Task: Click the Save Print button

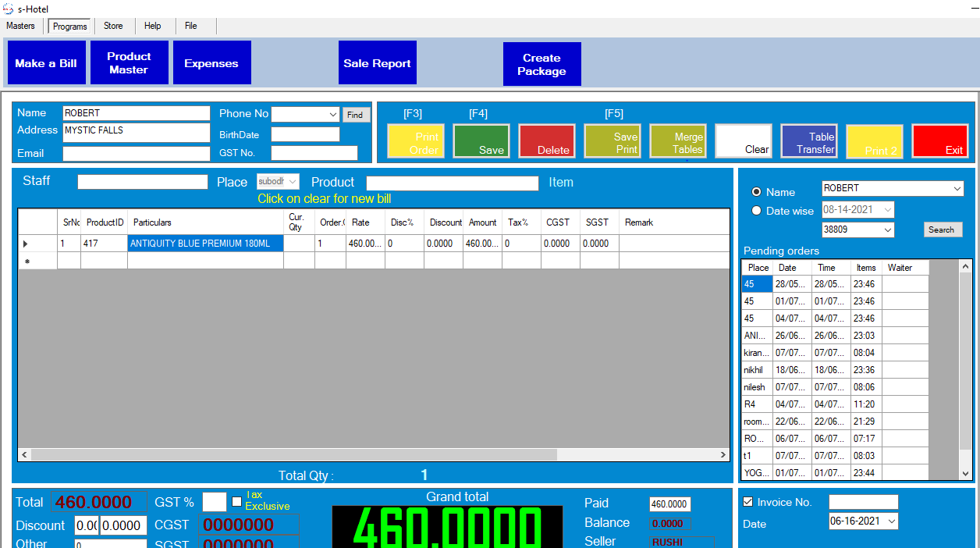Action: tap(612, 142)
